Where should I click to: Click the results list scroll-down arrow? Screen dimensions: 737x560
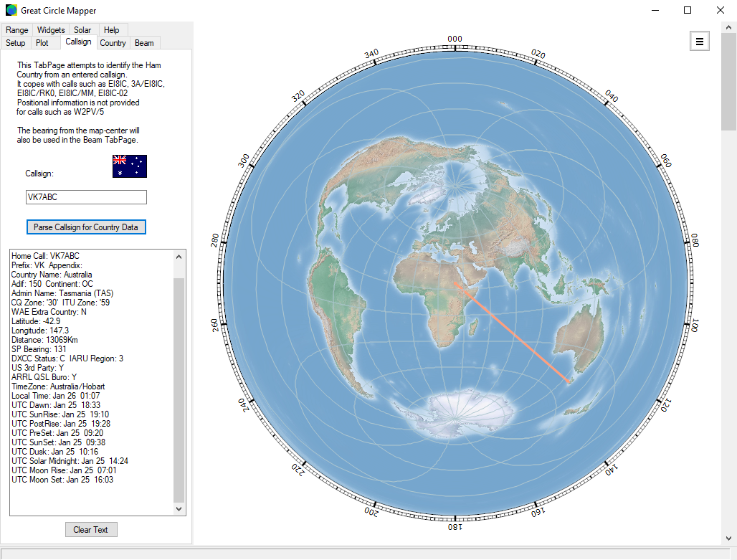[179, 509]
